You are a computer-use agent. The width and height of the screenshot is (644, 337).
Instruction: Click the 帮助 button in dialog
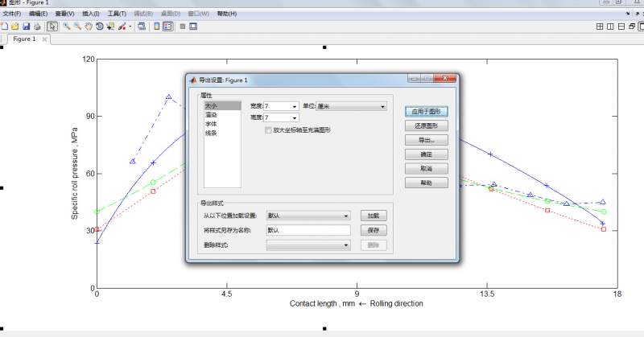(x=427, y=183)
